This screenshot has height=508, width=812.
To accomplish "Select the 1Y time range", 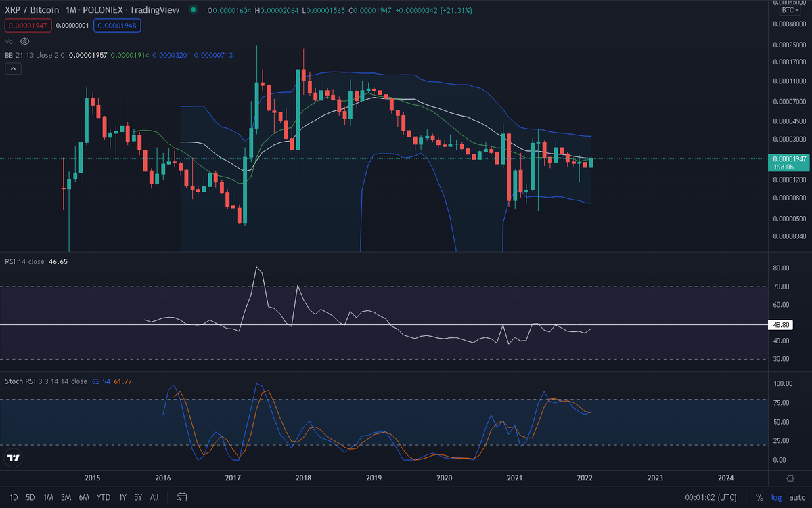I will pyautogui.click(x=122, y=497).
